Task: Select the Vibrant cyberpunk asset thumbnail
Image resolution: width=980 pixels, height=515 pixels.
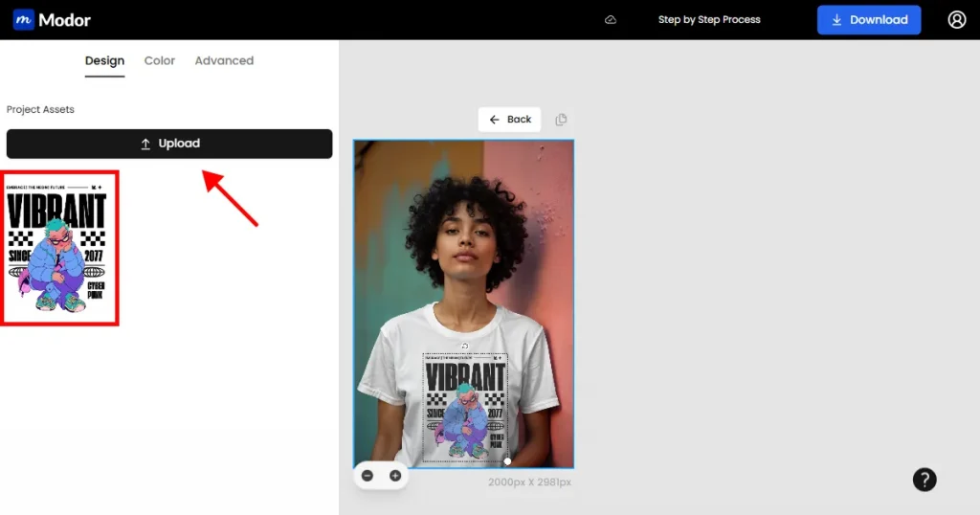Action: [60, 248]
